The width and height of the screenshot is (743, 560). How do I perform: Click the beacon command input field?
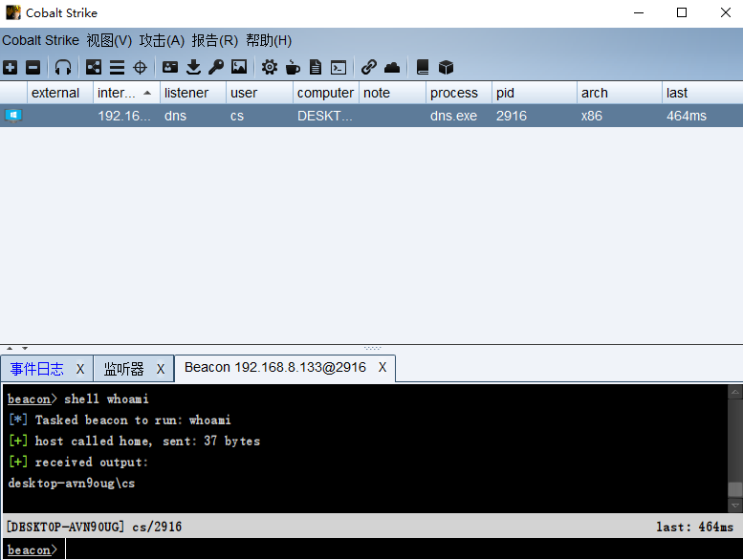tap(382, 549)
